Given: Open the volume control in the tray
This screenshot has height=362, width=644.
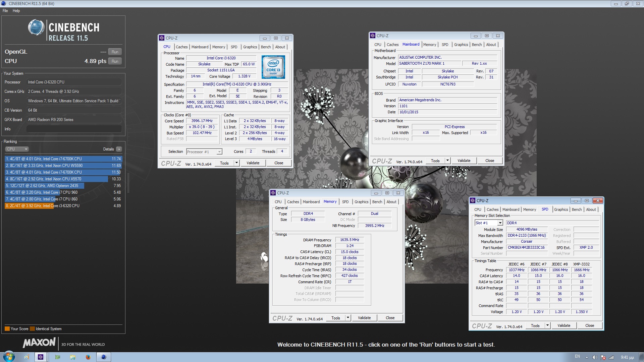Looking at the screenshot, I should 595,357.
